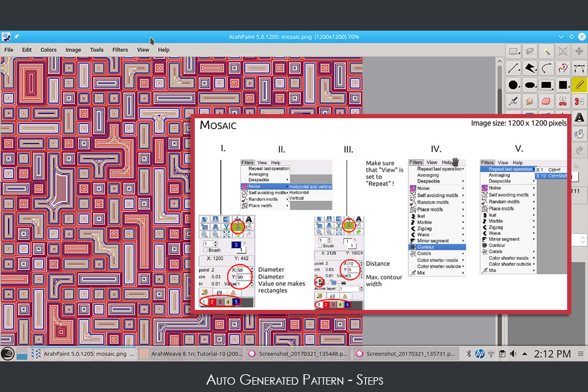Click the volume speaker tray icon
The image size is (588, 392).
click(x=513, y=354)
